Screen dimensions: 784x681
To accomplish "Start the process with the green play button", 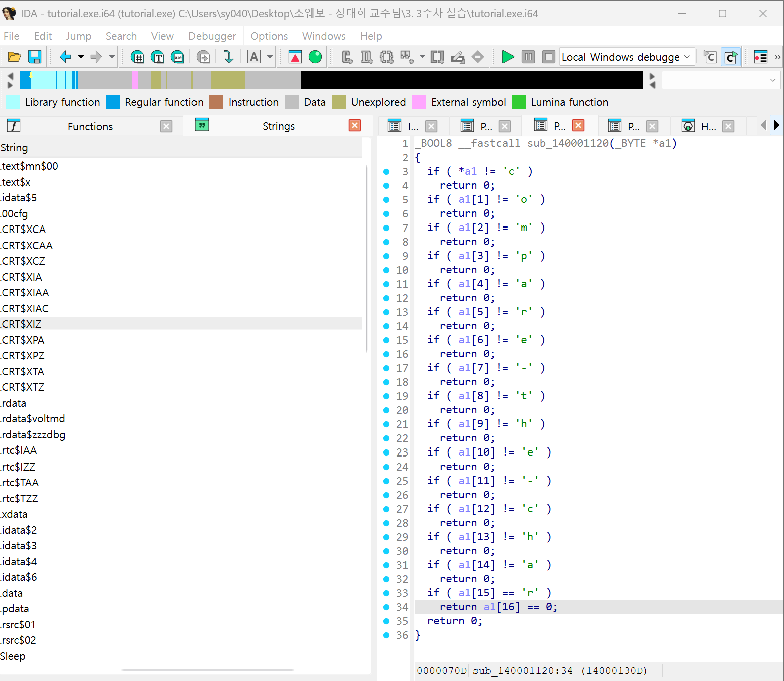I will (x=508, y=57).
